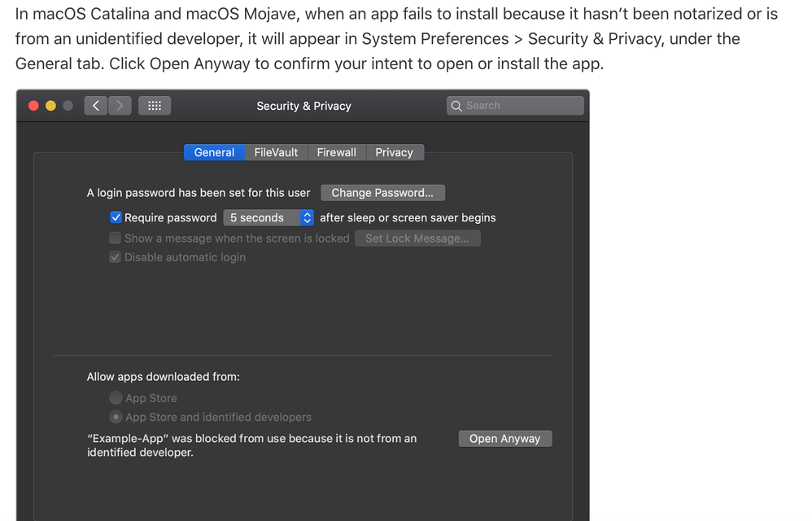This screenshot has height=521, width=812.
Task: Switch to the Firewall tab
Action: (x=336, y=152)
